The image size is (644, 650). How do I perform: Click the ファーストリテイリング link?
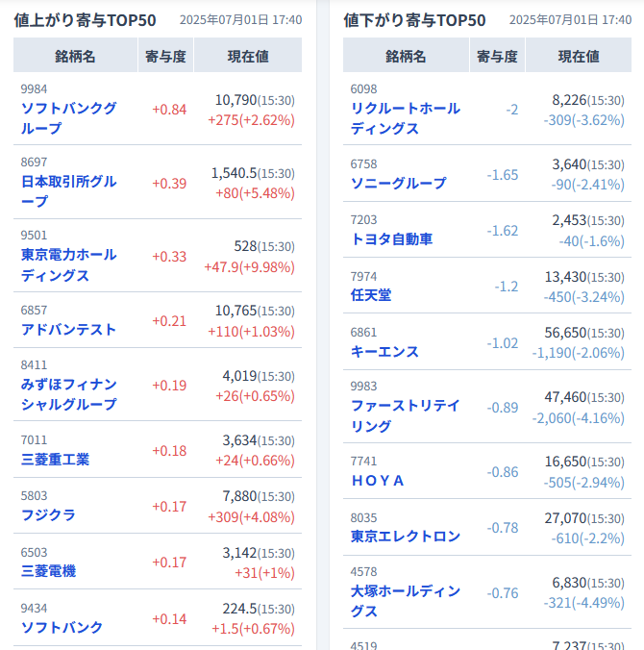[405, 415]
